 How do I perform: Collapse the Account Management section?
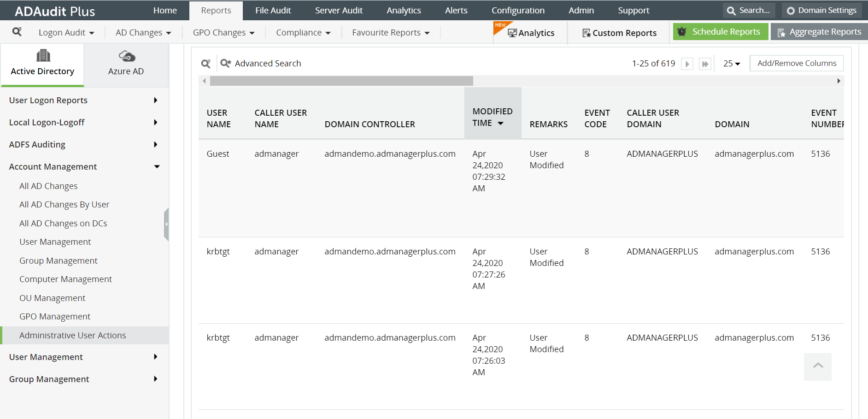pyautogui.click(x=84, y=166)
